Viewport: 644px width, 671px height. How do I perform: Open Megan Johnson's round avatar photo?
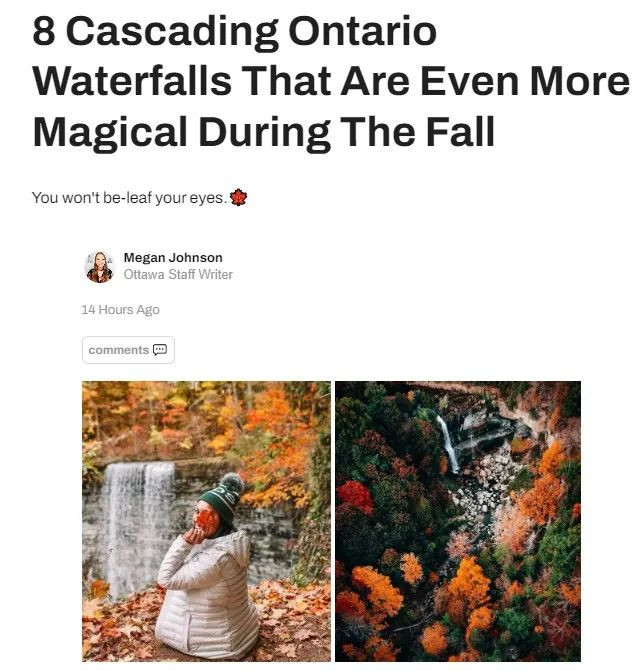click(99, 267)
